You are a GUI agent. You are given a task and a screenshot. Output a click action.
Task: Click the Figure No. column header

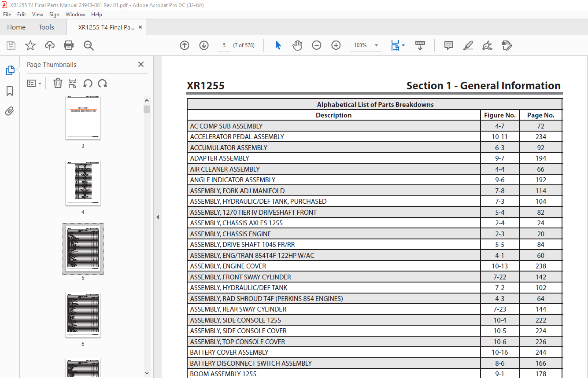click(499, 115)
